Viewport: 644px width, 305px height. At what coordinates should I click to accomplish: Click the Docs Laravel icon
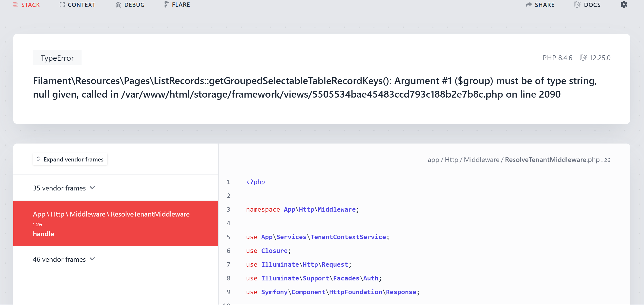click(577, 5)
